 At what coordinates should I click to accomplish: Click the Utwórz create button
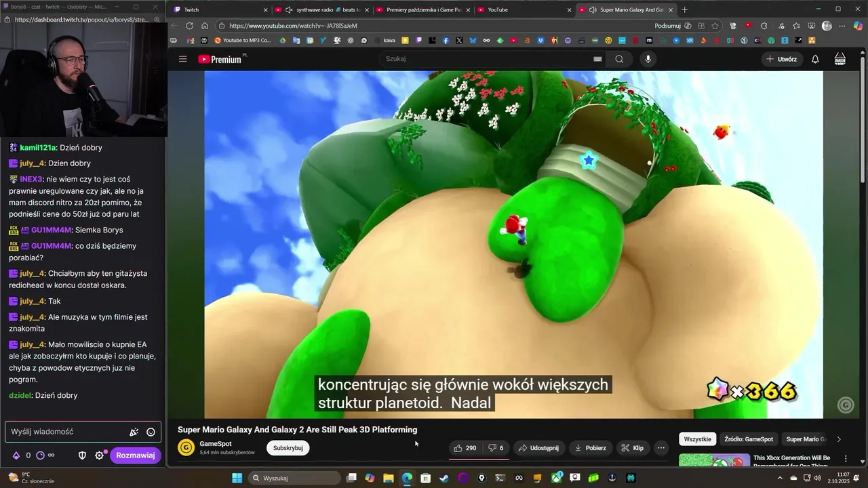[x=781, y=59]
